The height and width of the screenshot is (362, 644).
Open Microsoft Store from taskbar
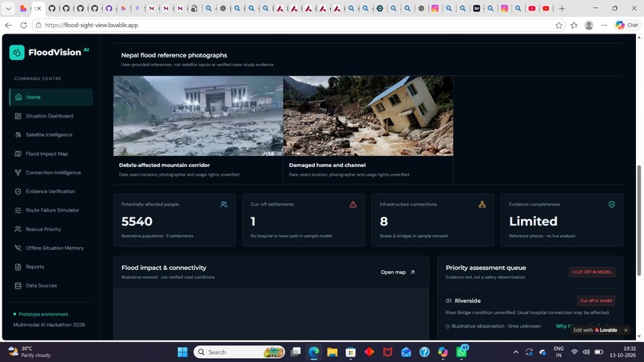click(x=350, y=352)
